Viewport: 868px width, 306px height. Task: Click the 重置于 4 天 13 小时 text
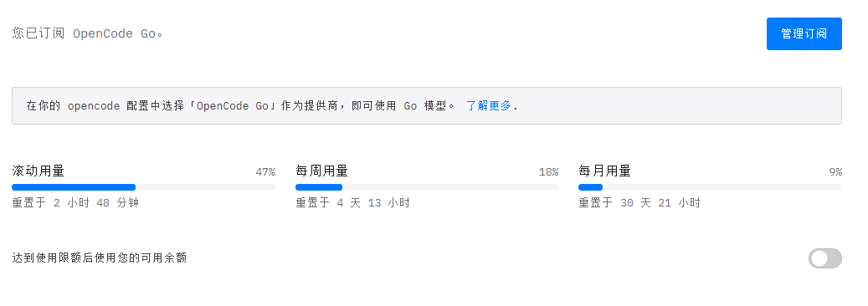click(x=352, y=203)
